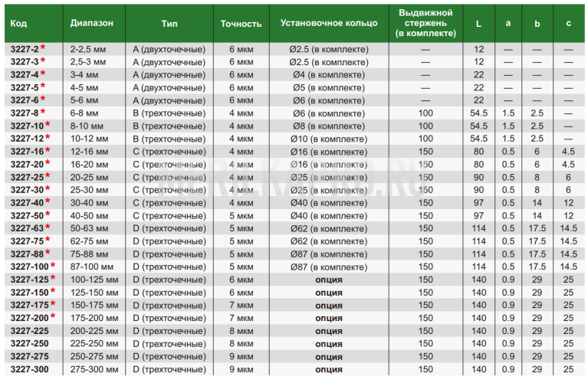Click the range value '2-2,5 мм'
Viewport: 588px width, 383px height.
click(88, 49)
